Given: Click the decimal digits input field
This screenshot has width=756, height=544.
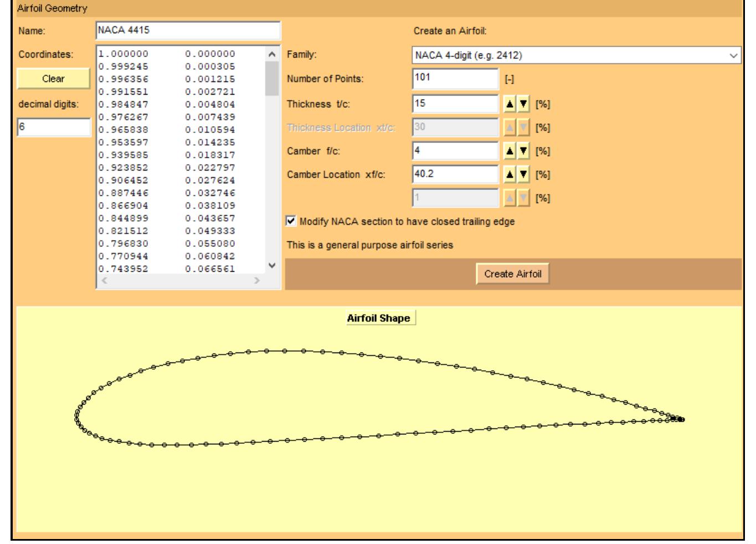Looking at the screenshot, I should pyautogui.click(x=54, y=127).
